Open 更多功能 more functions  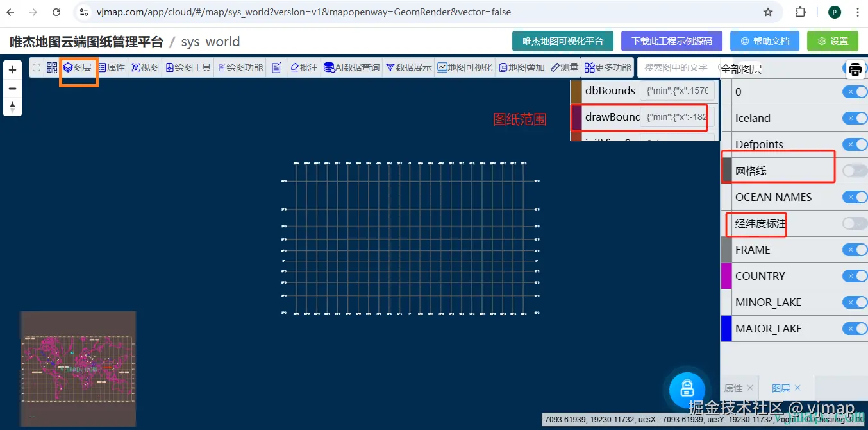click(x=608, y=67)
